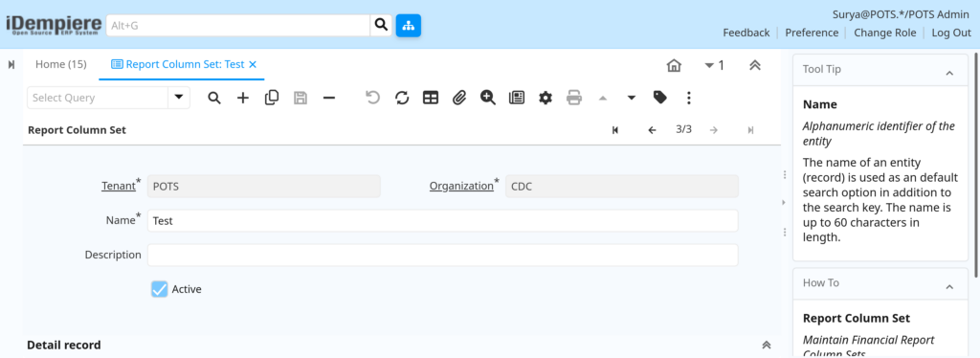Image resolution: width=980 pixels, height=358 pixels.
Task: Click the Select Query input box
Action: 98,98
